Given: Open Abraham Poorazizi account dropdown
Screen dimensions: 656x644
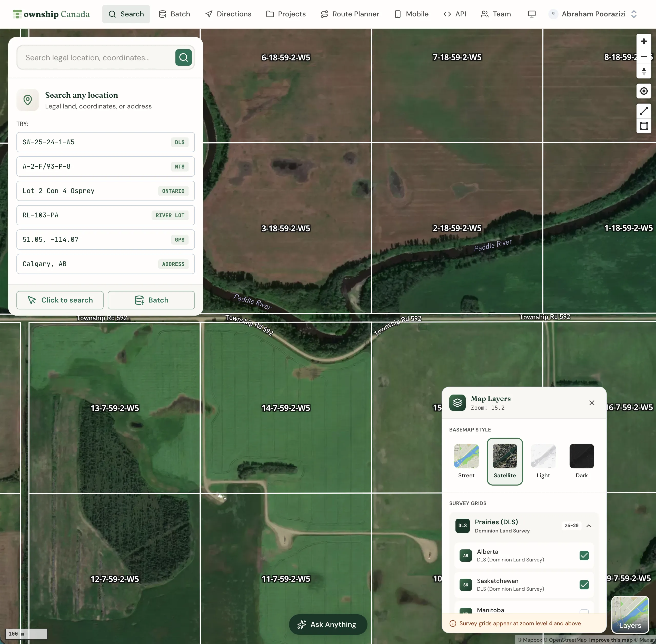Looking at the screenshot, I should [x=593, y=14].
